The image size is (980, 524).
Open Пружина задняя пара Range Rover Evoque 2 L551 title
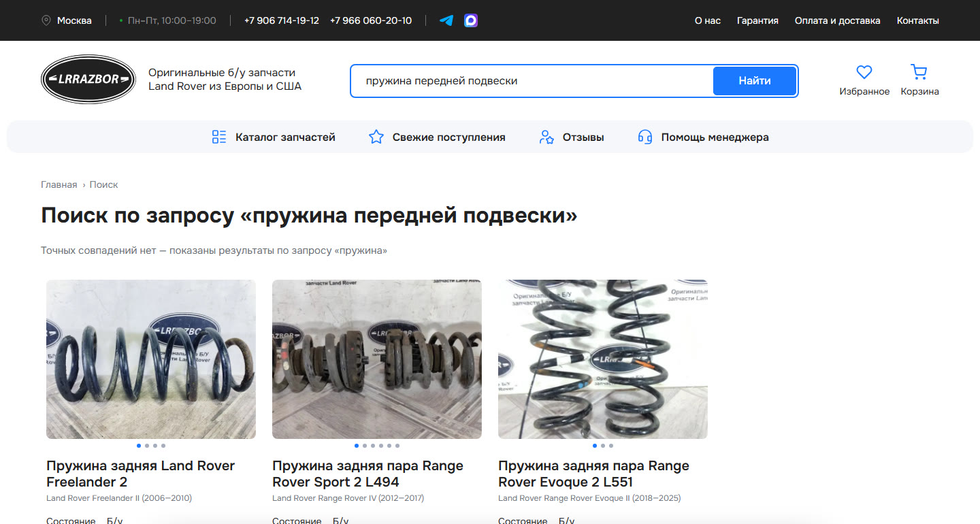[594, 474]
